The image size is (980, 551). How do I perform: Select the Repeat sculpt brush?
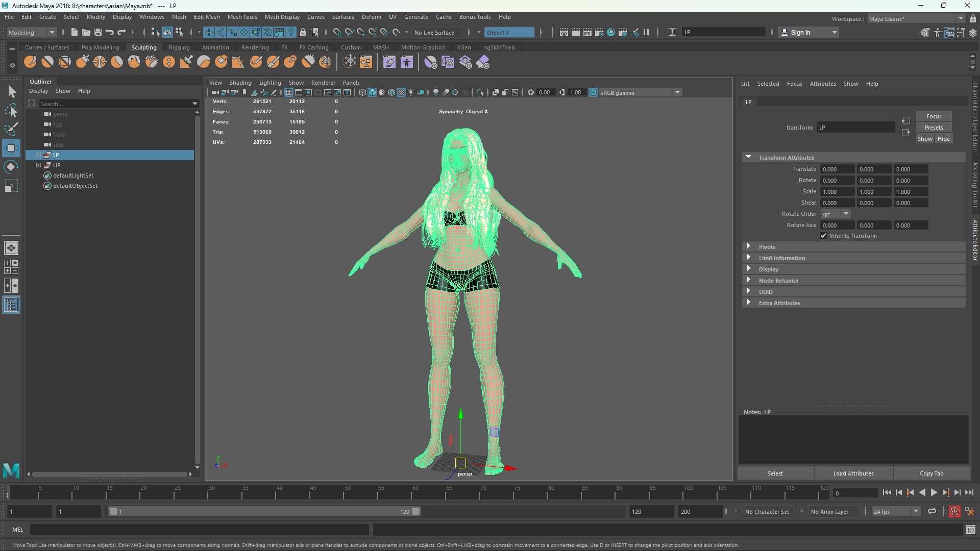169,62
